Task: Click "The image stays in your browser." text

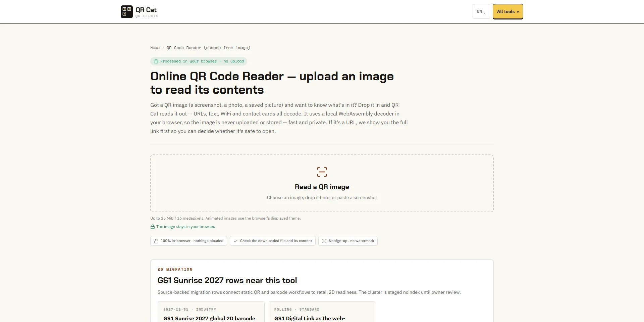Action: 186,227
